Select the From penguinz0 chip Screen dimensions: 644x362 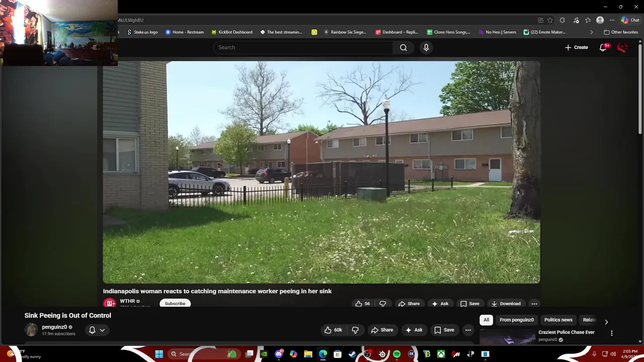pos(517,320)
